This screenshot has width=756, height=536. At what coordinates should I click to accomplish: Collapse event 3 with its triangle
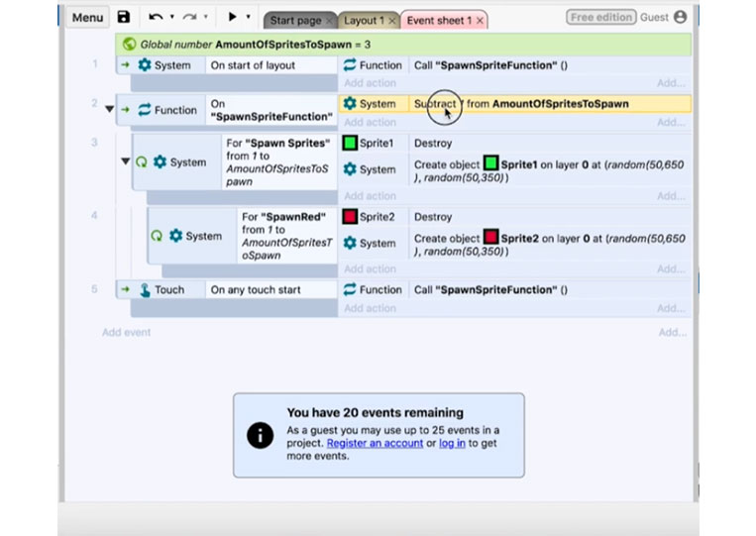(126, 161)
